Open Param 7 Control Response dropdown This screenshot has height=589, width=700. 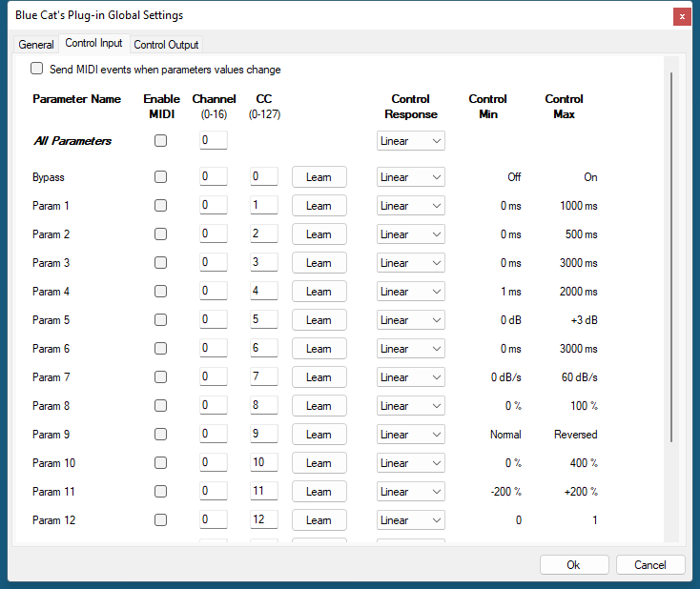coord(411,377)
